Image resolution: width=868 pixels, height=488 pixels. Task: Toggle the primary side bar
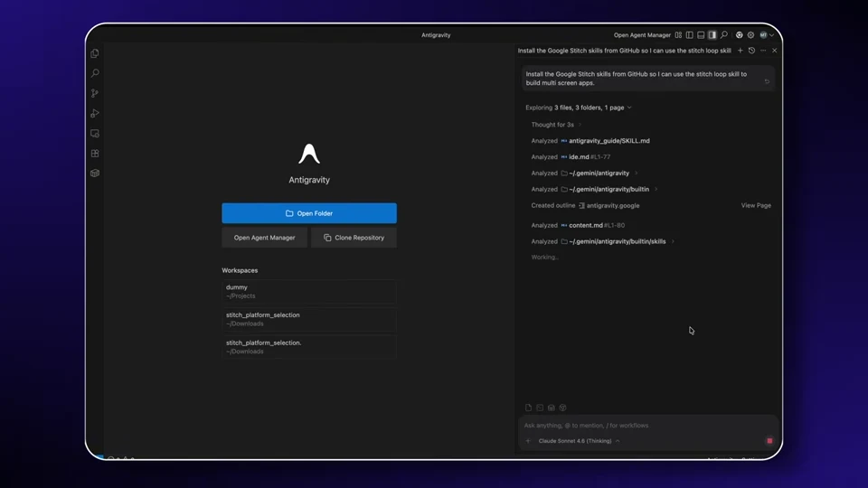(x=689, y=35)
